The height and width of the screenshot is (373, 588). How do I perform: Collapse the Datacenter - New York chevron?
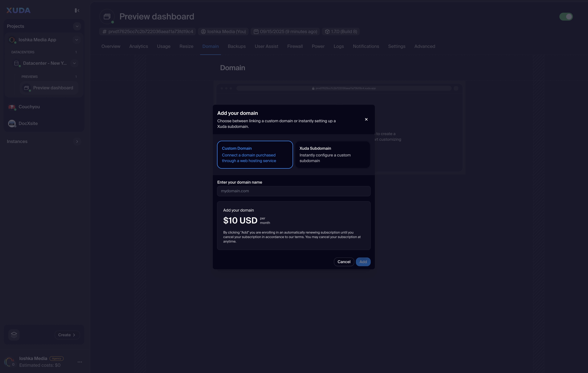tap(74, 63)
